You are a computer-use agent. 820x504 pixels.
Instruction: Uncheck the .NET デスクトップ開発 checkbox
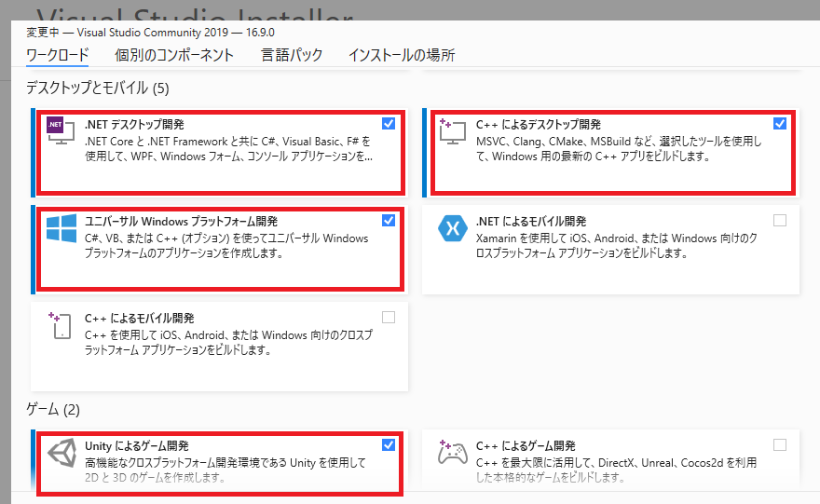[x=389, y=123]
